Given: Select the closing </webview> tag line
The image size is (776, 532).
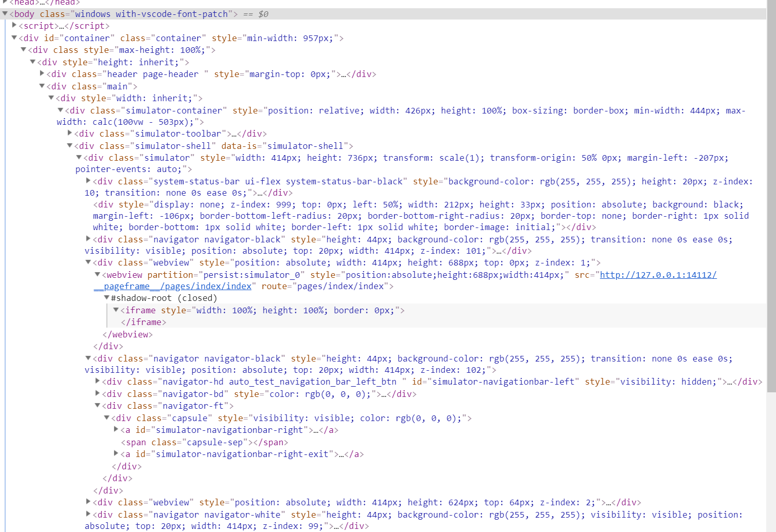Looking at the screenshot, I should tap(127, 334).
